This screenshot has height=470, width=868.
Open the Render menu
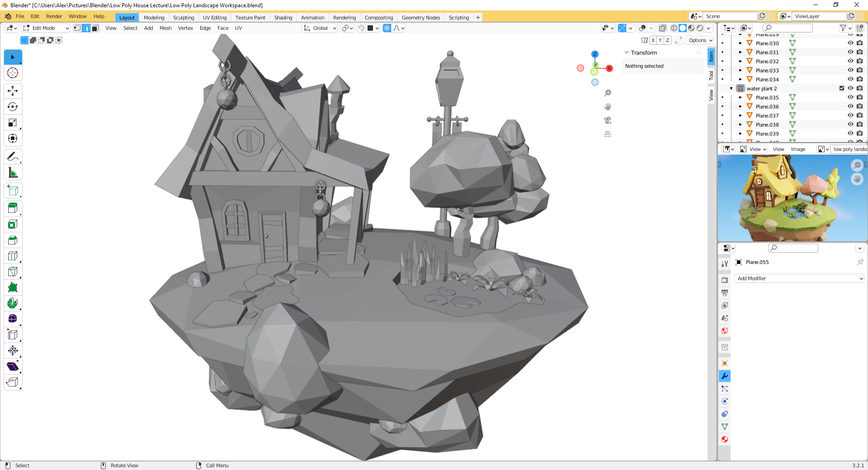54,16
